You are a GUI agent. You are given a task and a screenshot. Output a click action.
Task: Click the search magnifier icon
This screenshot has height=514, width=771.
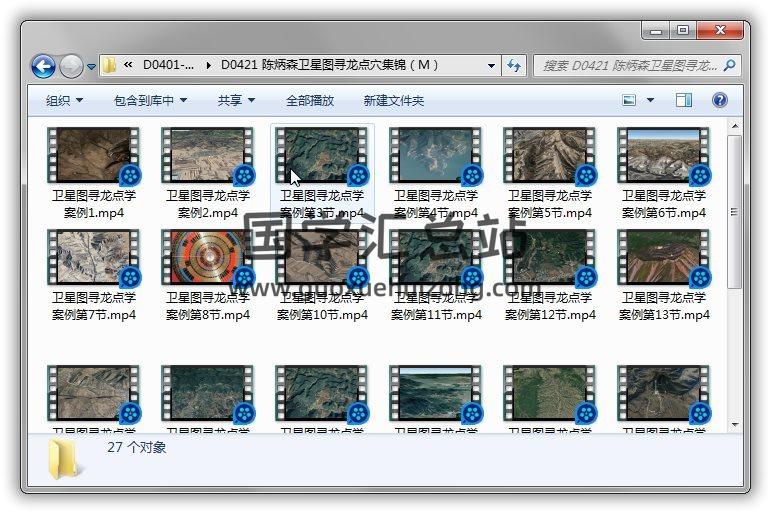click(729, 66)
